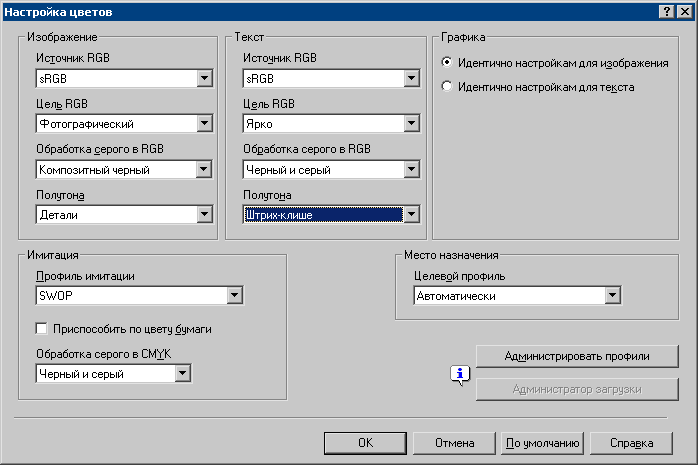Expand Композитный черный gray handling dropdown
This screenshot has height=465, width=698.
(x=124, y=170)
